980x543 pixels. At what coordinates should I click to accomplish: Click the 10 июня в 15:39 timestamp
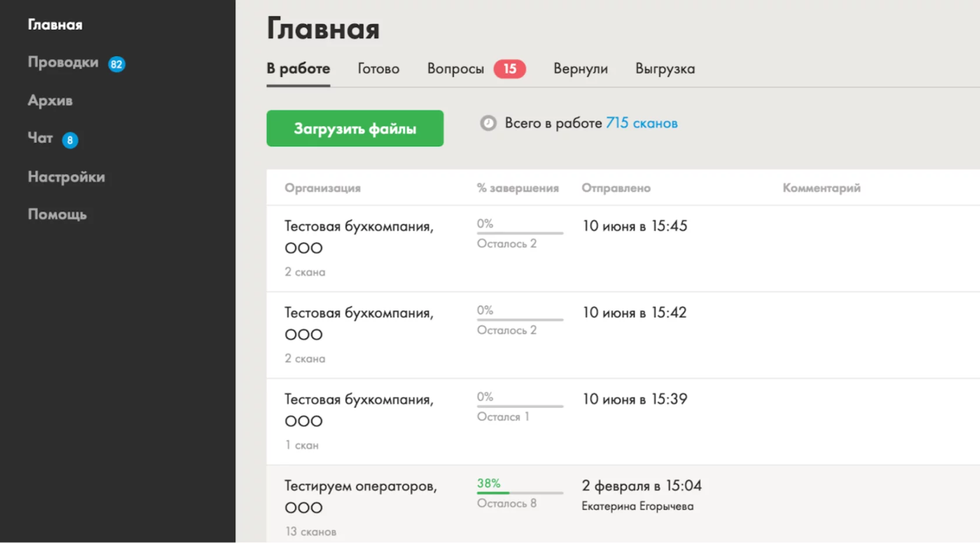click(x=635, y=399)
